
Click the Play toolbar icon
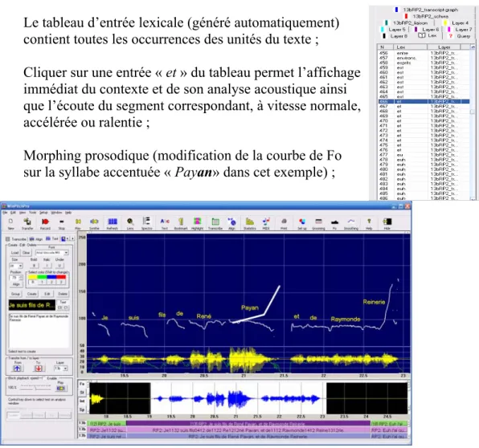[x=78, y=223]
